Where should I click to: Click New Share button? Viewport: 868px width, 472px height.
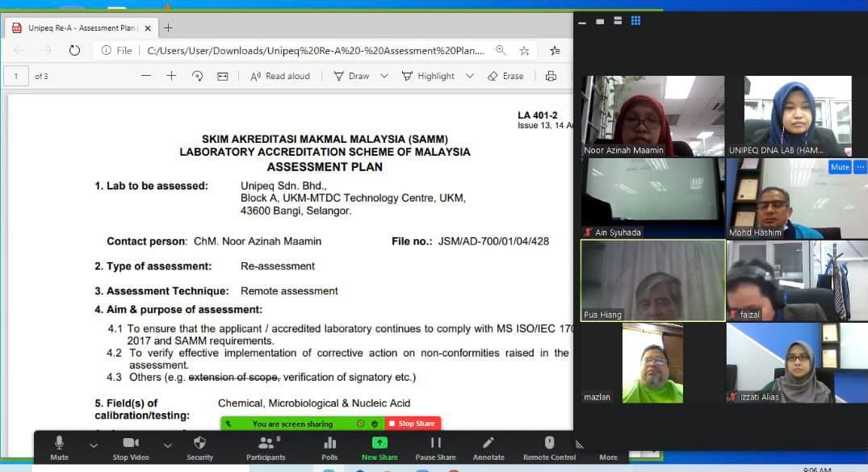379,448
